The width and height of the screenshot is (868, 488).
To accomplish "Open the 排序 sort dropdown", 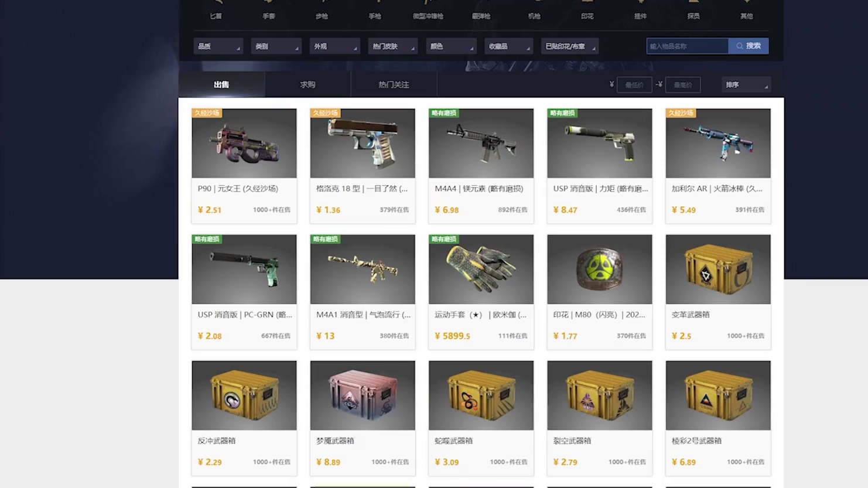I will (x=746, y=85).
